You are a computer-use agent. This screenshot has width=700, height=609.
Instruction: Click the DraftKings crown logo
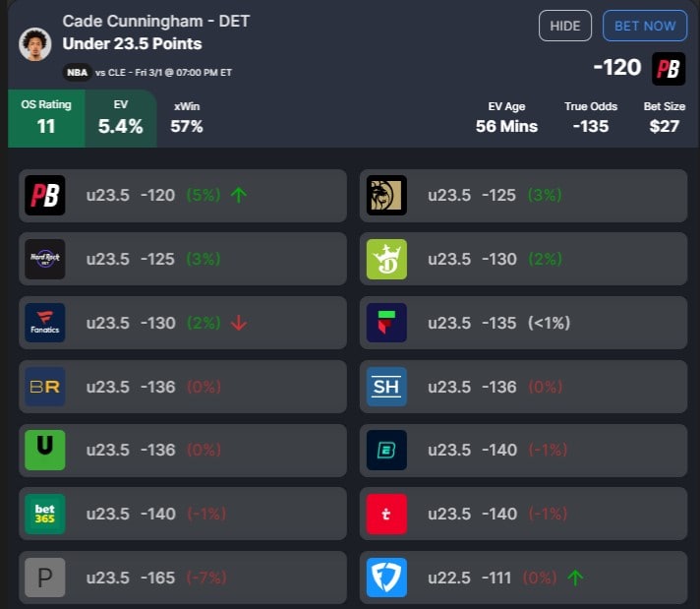pyautogui.click(x=386, y=259)
